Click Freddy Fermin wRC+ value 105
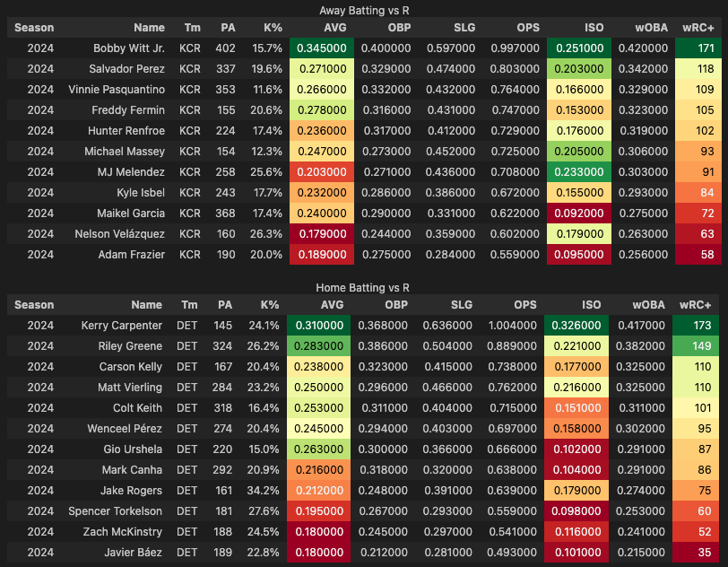Viewport: 728px width, 567px height. (698, 110)
